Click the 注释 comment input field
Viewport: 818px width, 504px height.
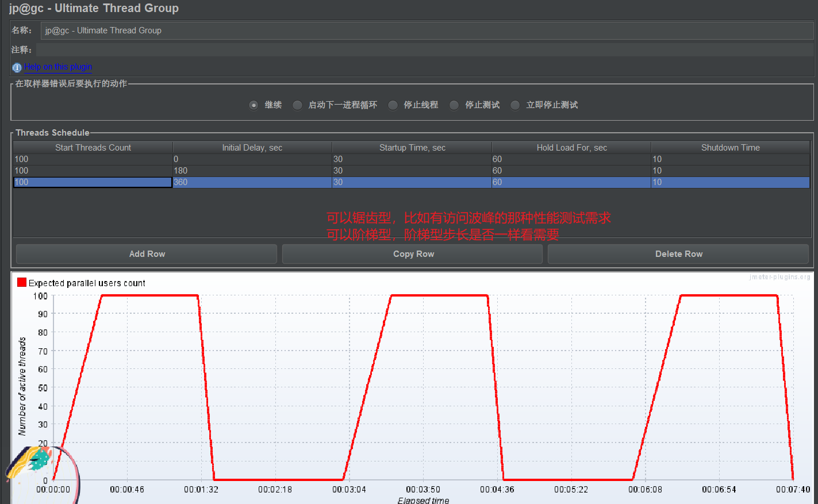(x=425, y=50)
